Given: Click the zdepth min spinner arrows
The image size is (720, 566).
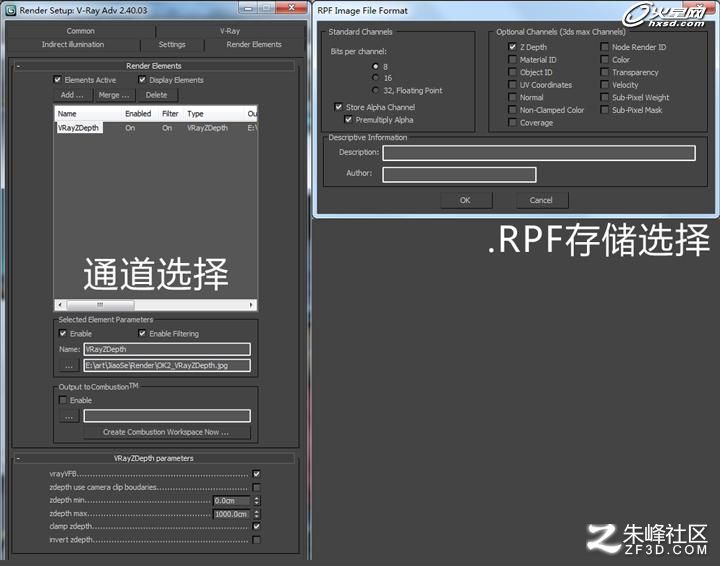Looking at the screenshot, I should pos(257,501).
